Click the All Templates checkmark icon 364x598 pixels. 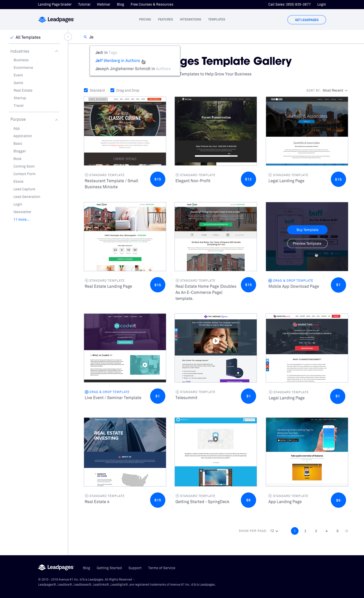tap(12, 37)
